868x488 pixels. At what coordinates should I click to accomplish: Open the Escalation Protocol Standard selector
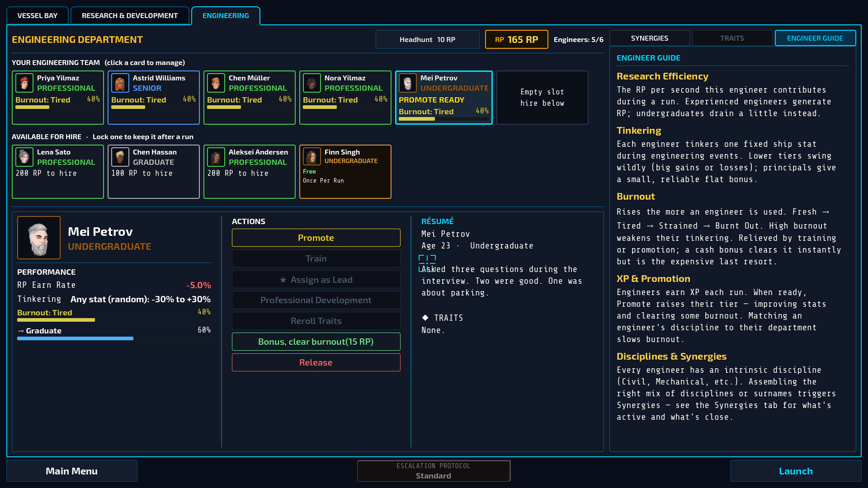coord(434,471)
